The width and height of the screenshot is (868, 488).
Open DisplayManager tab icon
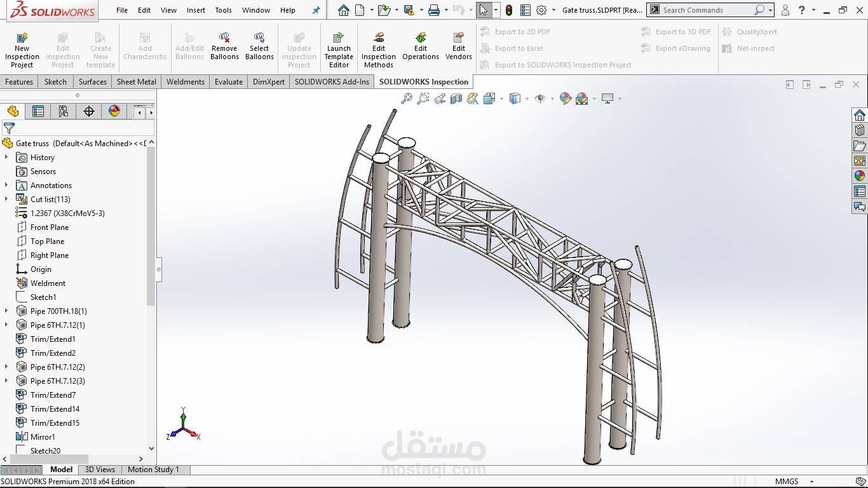[114, 112]
